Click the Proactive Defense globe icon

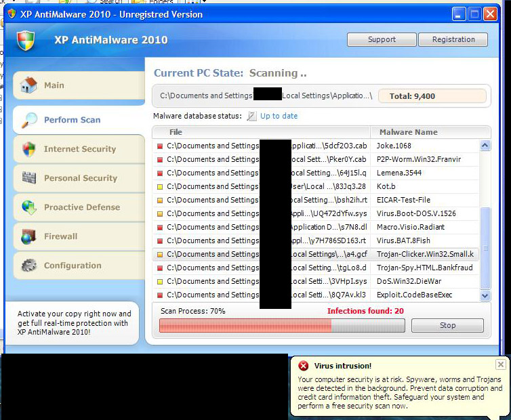(29, 207)
